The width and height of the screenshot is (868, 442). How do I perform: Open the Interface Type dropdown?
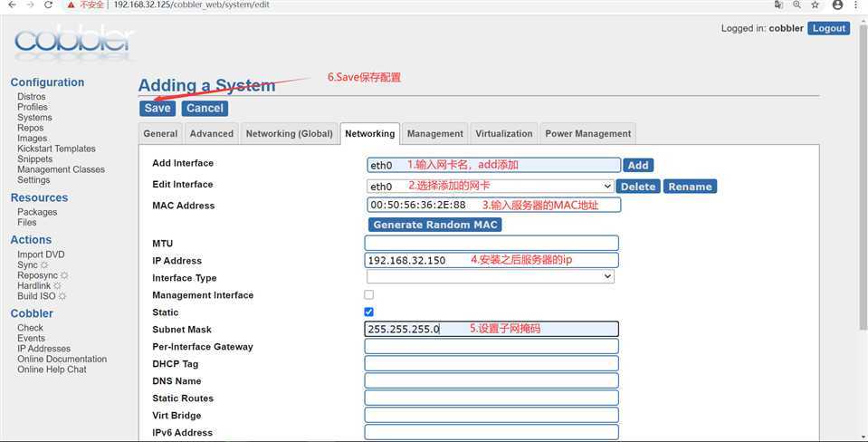point(490,276)
